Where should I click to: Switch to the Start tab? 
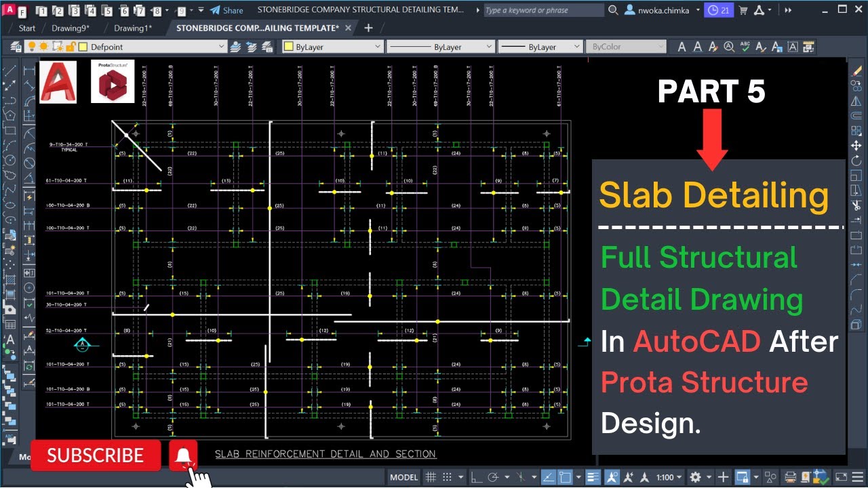pos(27,28)
